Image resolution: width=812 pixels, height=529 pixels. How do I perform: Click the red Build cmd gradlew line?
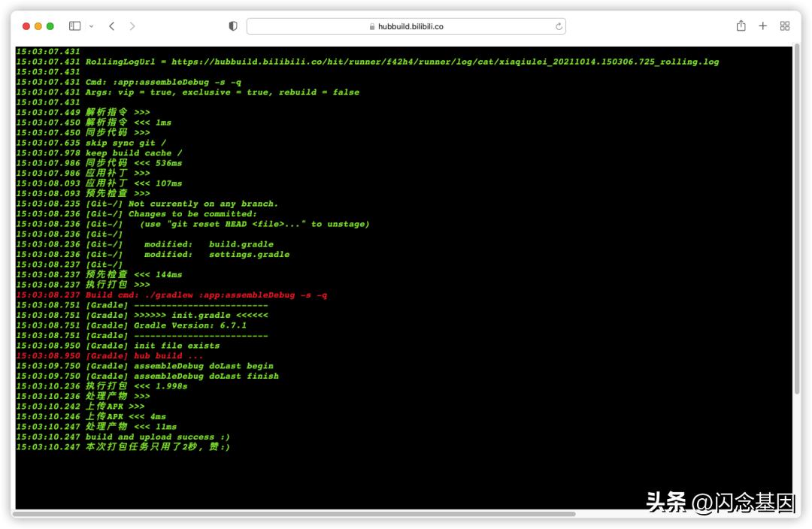click(207, 295)
